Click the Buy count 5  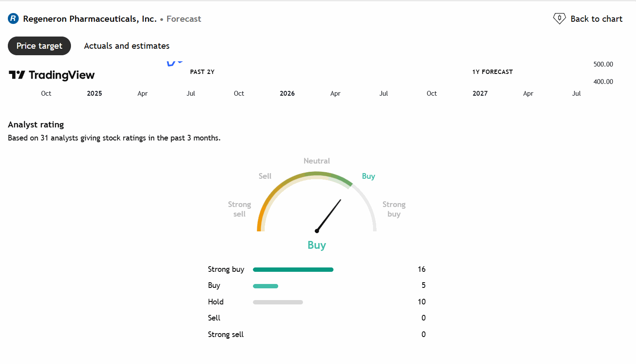point(424,285)
